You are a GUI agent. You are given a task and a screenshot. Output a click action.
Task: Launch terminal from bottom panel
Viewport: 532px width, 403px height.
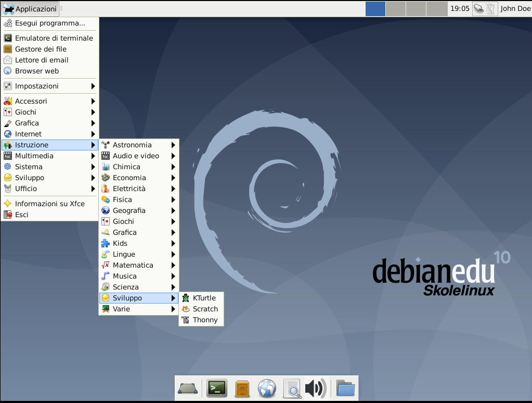[217, 388]
